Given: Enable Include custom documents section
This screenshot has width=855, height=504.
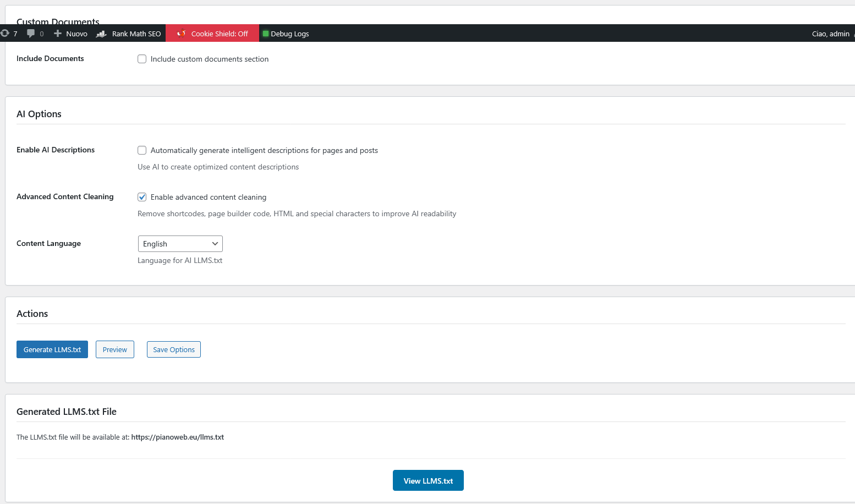Looking at the screenshot, I should pyautogui.click(x=142, y=59).
